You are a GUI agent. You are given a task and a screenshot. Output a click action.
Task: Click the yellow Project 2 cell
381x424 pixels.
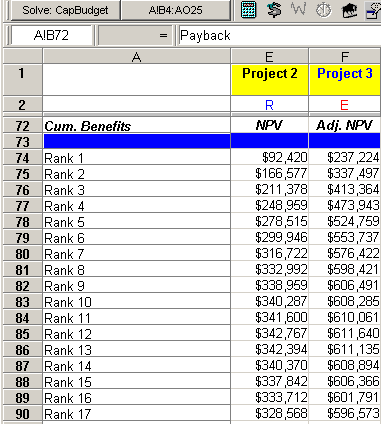pyautogui.click(x=269, y=79)
